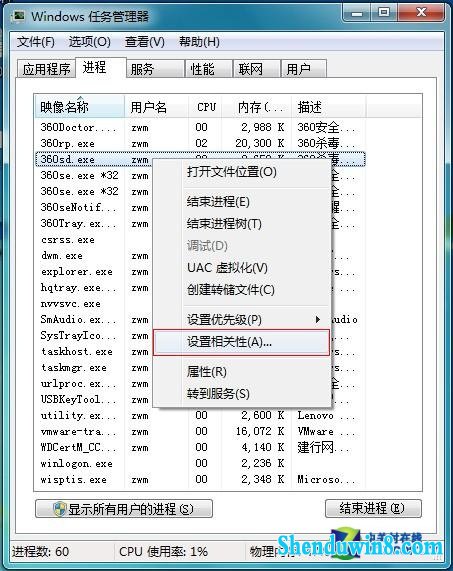The width and height of the screenshot is (453, 571).
Task: Click the Task Manager title bar icon
Action: tap(18, 16)
